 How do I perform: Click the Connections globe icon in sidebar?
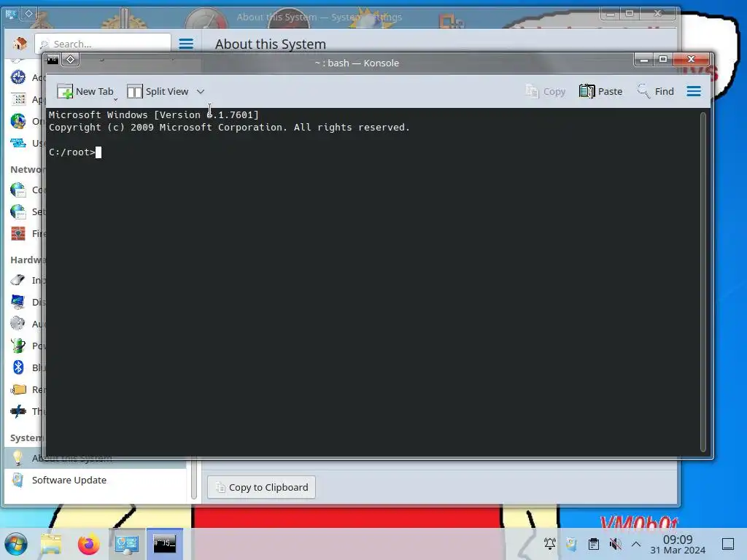[18, 190]
